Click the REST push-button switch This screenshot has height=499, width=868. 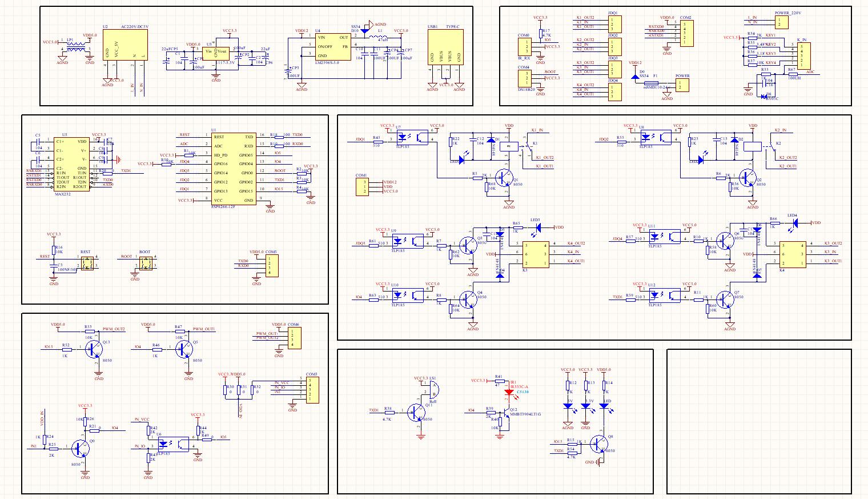click(x=87, y=263)
